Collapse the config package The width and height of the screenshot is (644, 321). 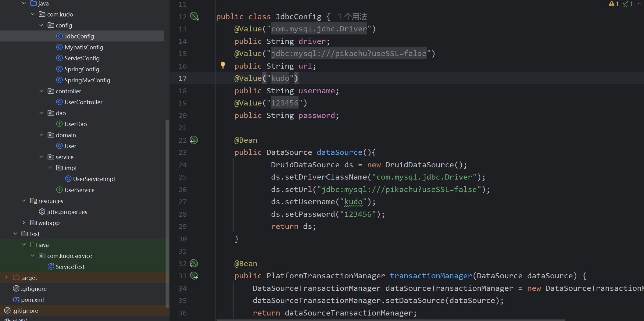click(x=41, y=25)
